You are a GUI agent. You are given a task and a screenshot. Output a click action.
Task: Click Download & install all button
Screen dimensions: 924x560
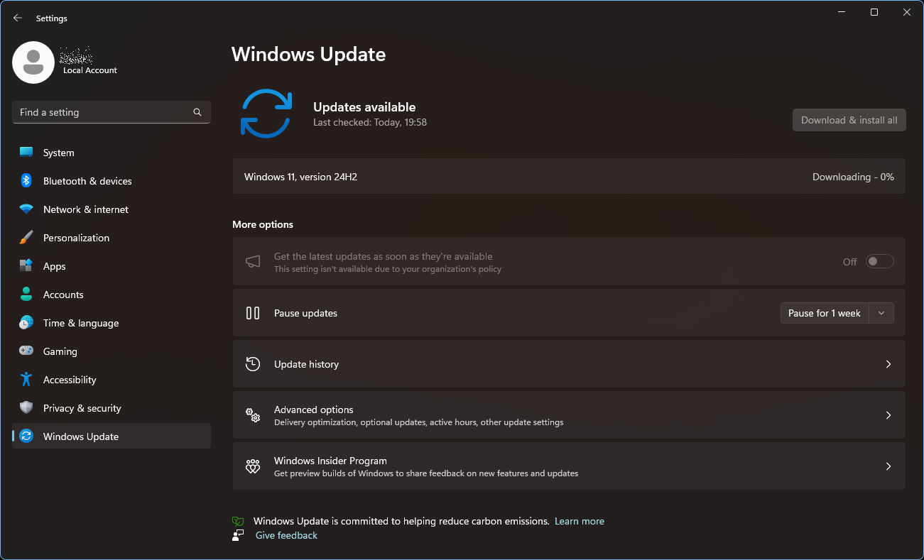pyautogui.click(x=849, y=120)
